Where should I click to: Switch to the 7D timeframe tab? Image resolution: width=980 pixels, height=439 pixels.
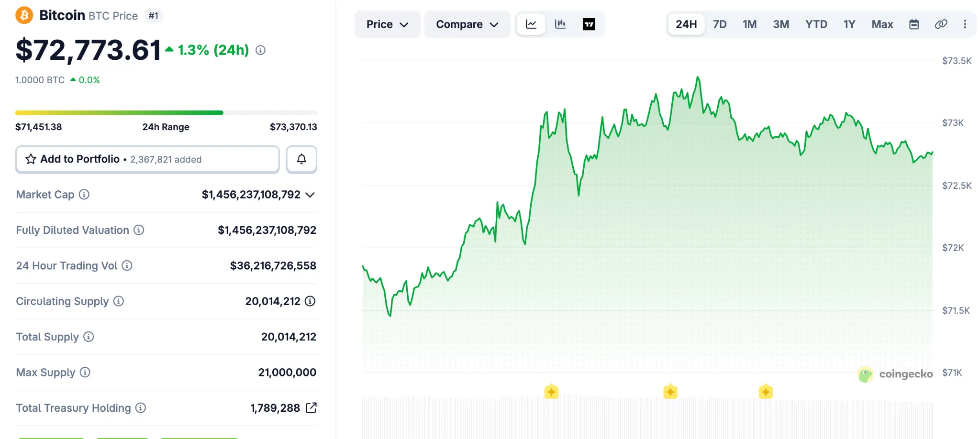click(719, 24)
